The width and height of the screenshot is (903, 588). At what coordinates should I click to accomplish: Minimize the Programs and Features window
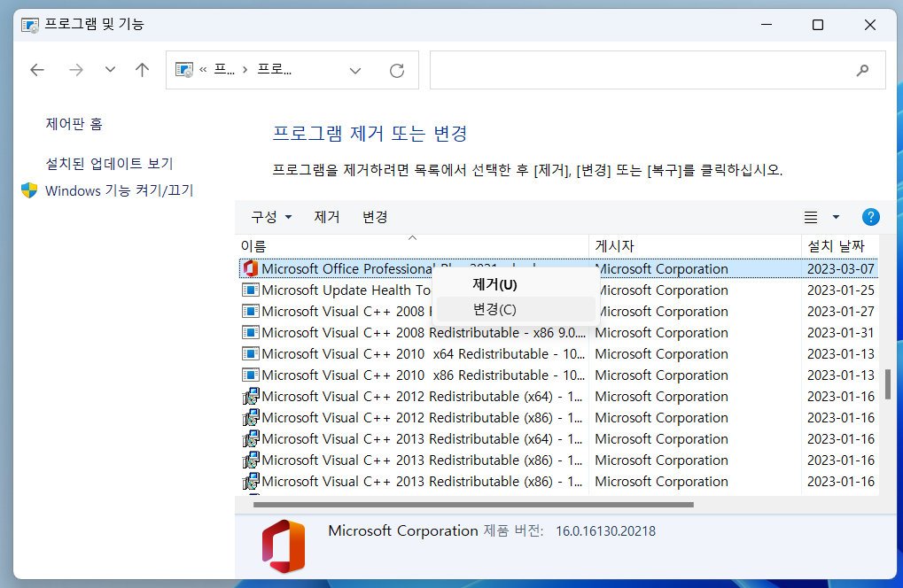(x=767, y=25)
